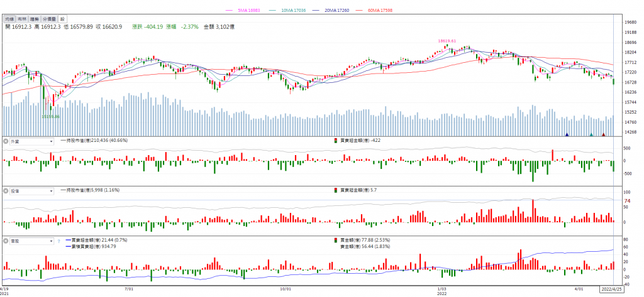The image size is (644, 297).
Task: Switch to the 均線 tab
Action: [9, 19]
